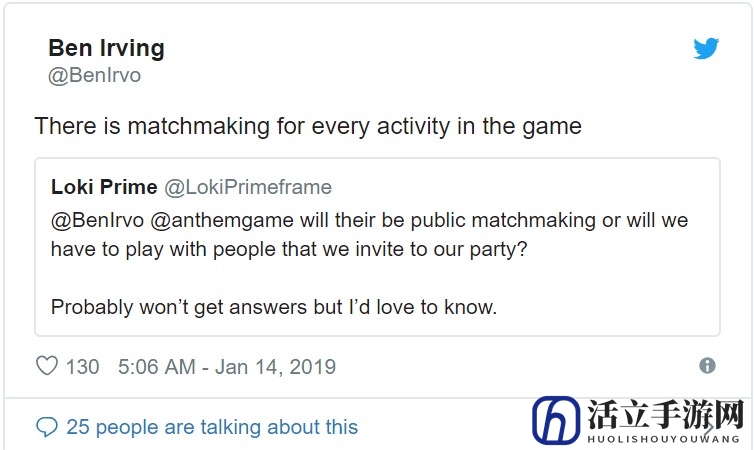
Task: Click the 'Probably won't get answers' line
Action: click(274, 307)
